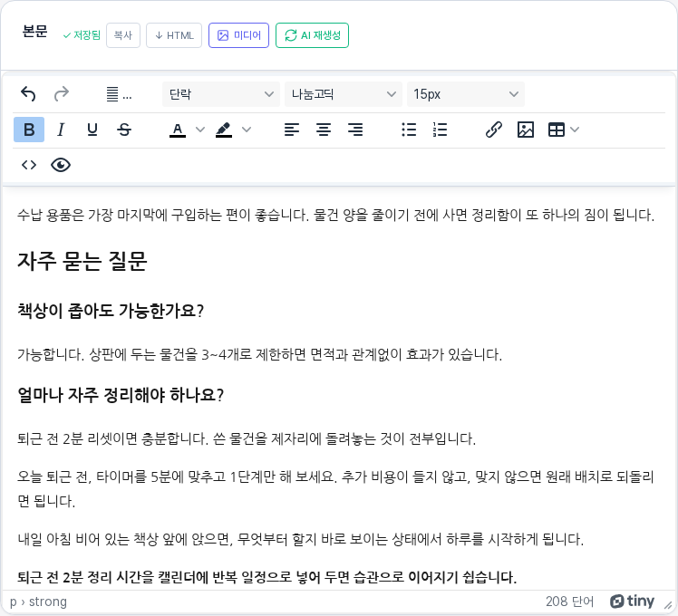Click the 208 단어 word count

569,602
